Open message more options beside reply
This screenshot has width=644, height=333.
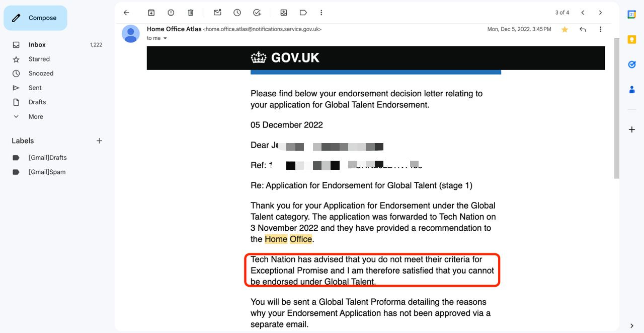[600, 29]
